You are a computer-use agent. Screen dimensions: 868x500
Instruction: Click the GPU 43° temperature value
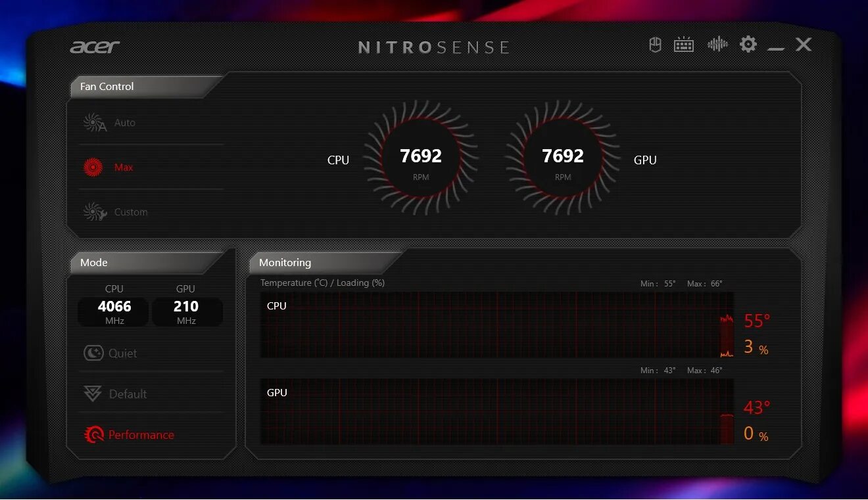757,408
